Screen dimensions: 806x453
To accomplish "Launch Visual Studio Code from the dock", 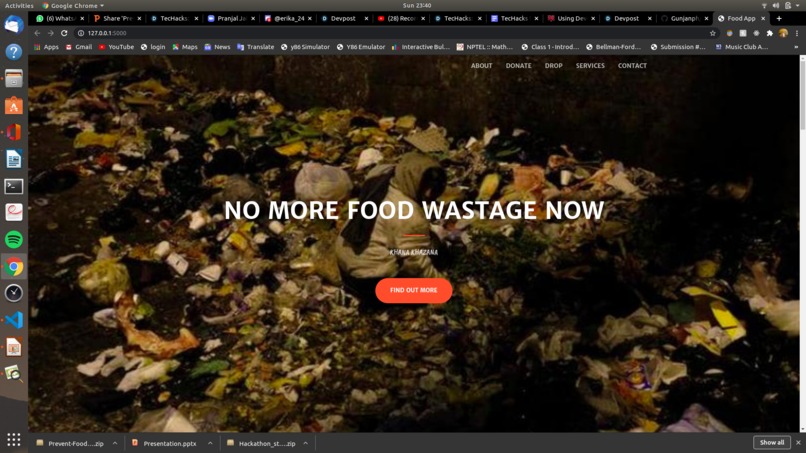I will [13, 320].
